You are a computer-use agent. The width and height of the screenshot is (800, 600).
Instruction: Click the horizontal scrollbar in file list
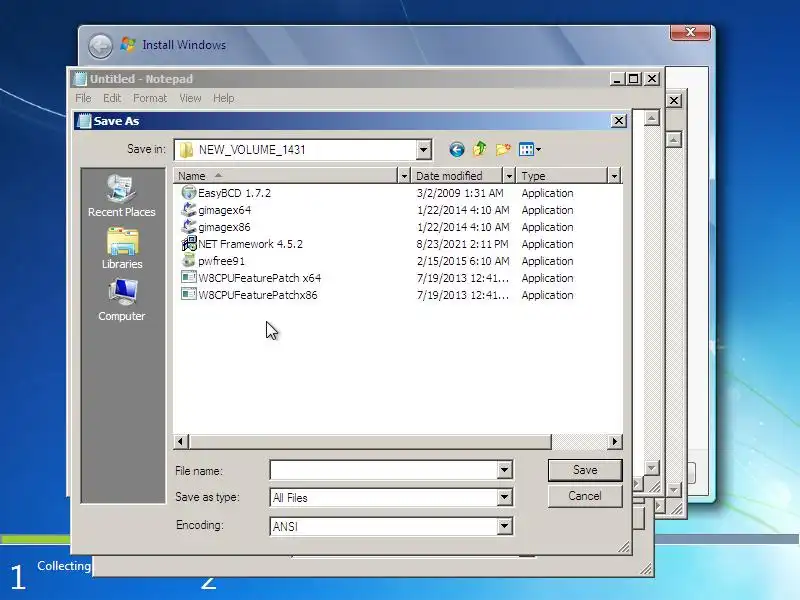[x=370, y=441]
